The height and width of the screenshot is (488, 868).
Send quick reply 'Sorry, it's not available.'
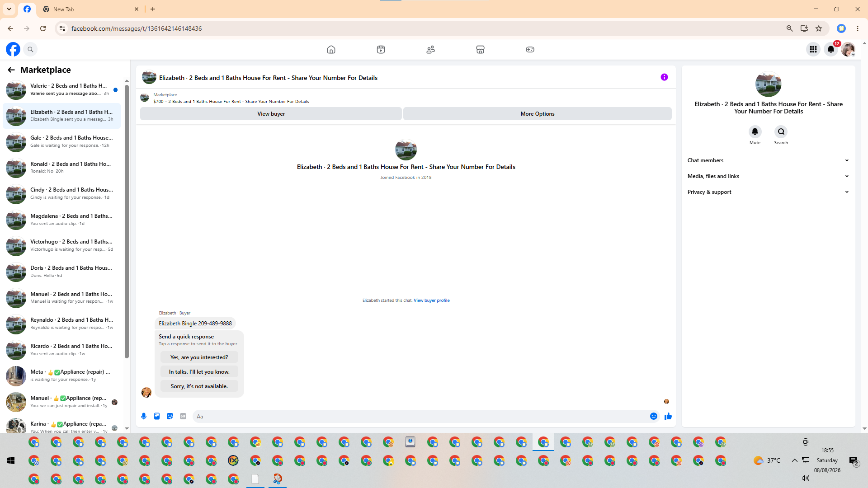199,386
